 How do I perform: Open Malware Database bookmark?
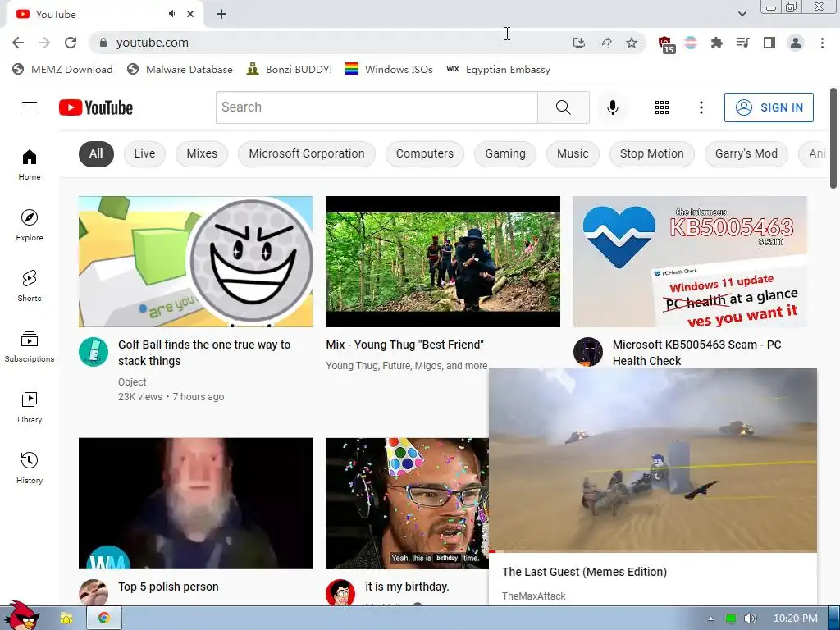pyautogui.click(x=180, y=70)
